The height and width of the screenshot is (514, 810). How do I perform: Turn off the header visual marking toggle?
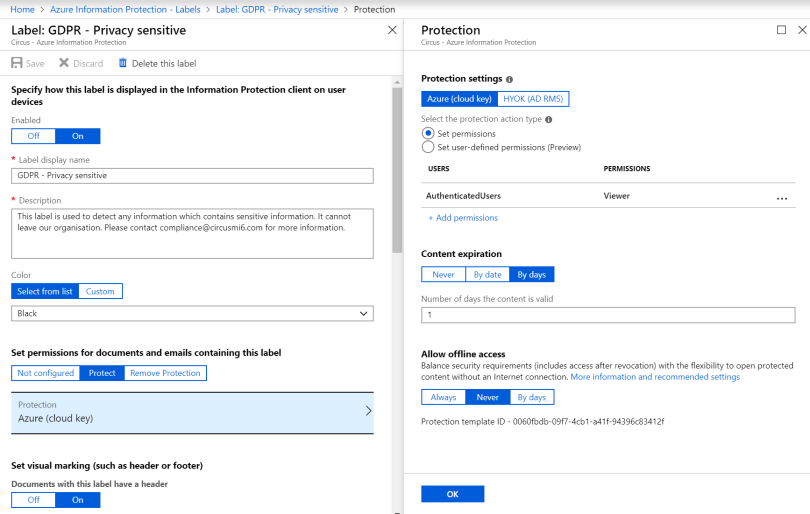[33, 500]
